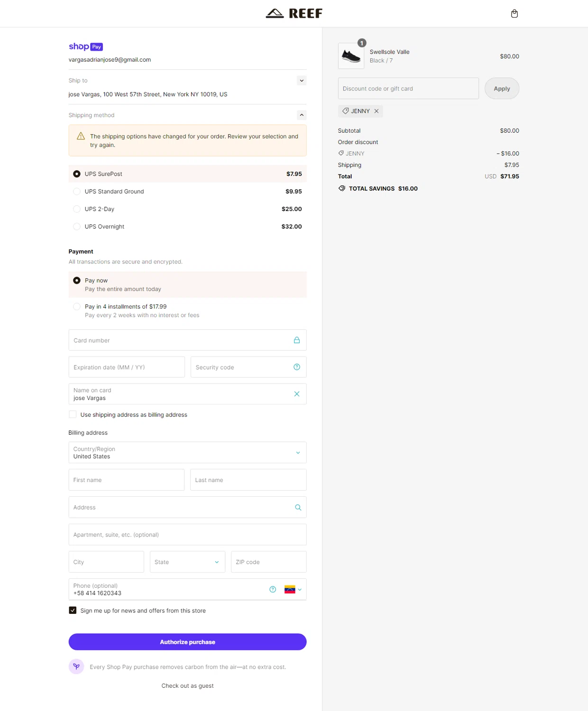The height and width of the screenshot is (711, 588).
Task: Click the Authorize purchase button
Action: click(x=187, y=642)
